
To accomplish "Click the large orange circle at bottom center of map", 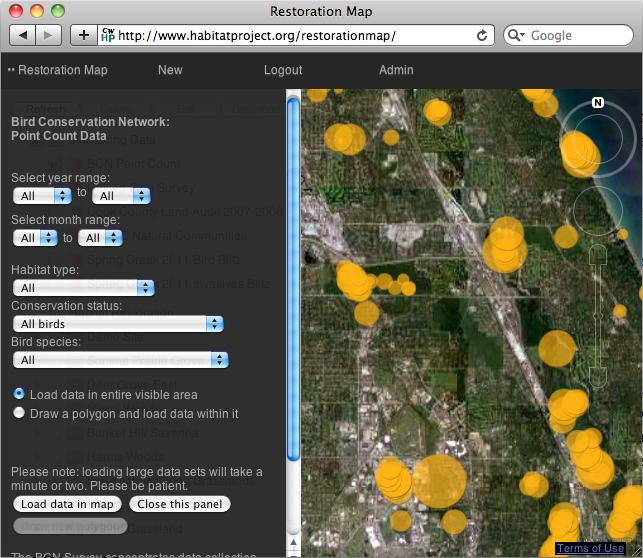I will pyautogui.click(x=439, y=481).
